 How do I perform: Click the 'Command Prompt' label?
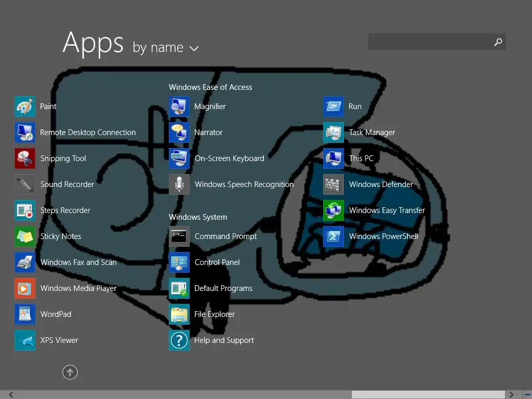(225, 236)
